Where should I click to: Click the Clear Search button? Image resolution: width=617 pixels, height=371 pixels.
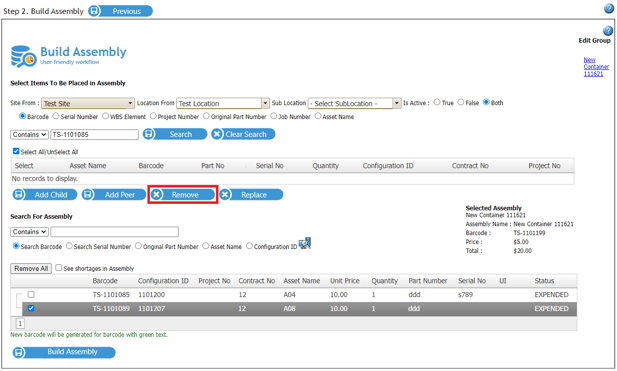click(243, 134)
